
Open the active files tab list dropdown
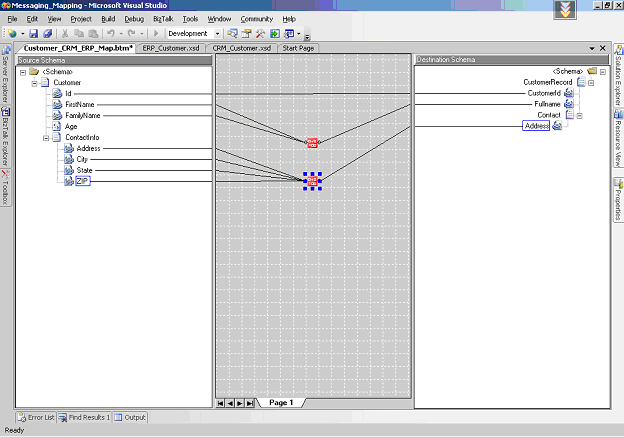(x=592, y=48)
